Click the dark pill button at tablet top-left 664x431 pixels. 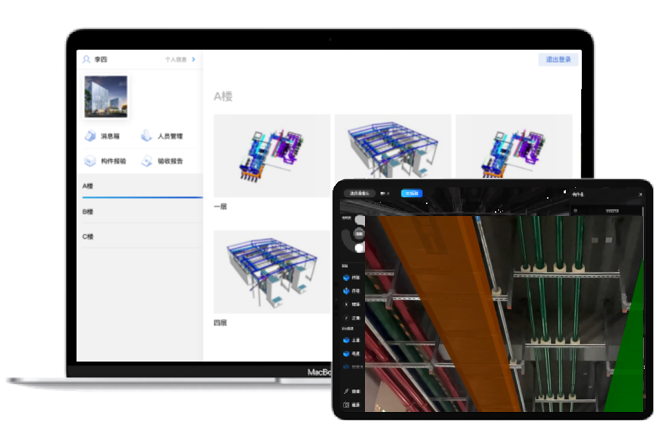point(360,193)
